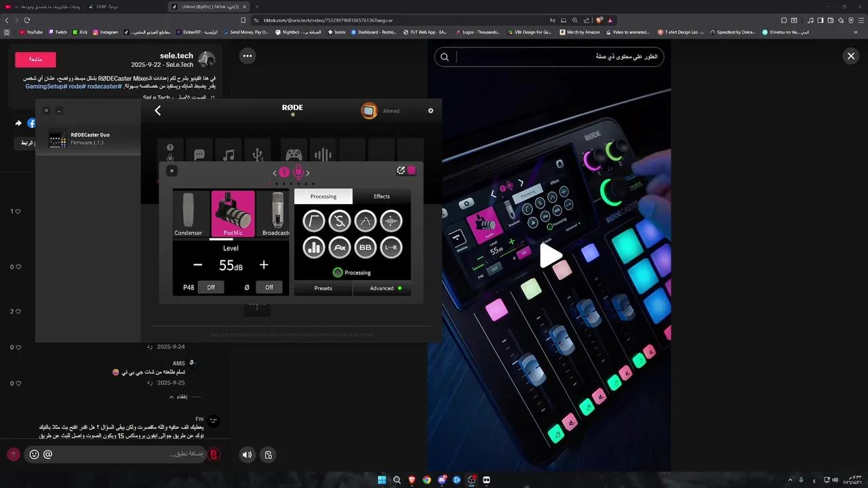This screenshot has width=868, height=488.
Task: Open the sele.tech profile name
Action: 176,56
